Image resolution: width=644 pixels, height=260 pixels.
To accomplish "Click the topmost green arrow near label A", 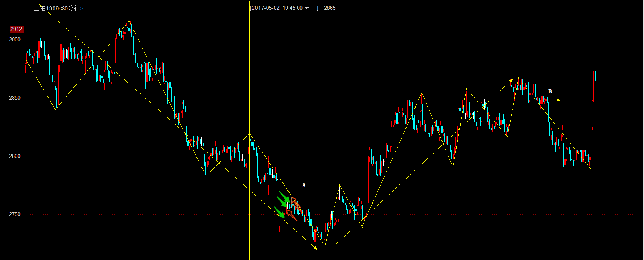I will click(285, 197).
